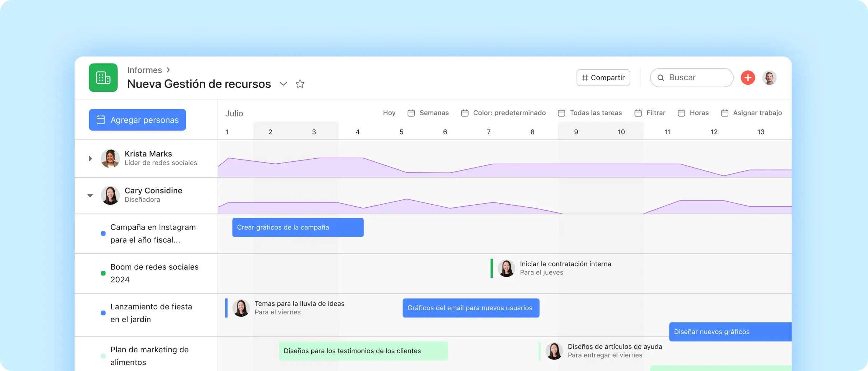Open the title dropdown chevron
868x371 pixels.
(283, 84)
